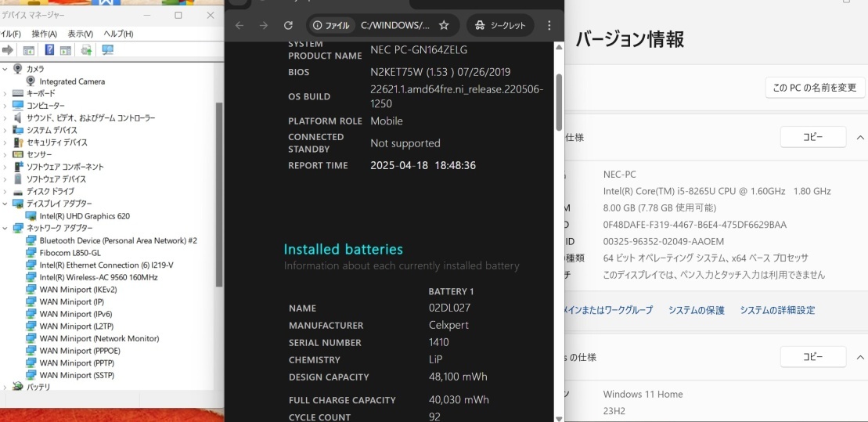Viewport: 868px width, 422px height.
Task: Copy device specifications with コピー button
Action: 813,137
